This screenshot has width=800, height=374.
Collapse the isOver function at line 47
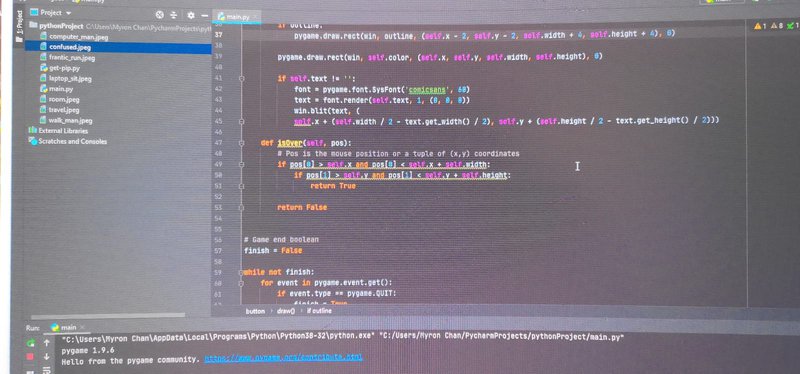(x=241, y=143)
